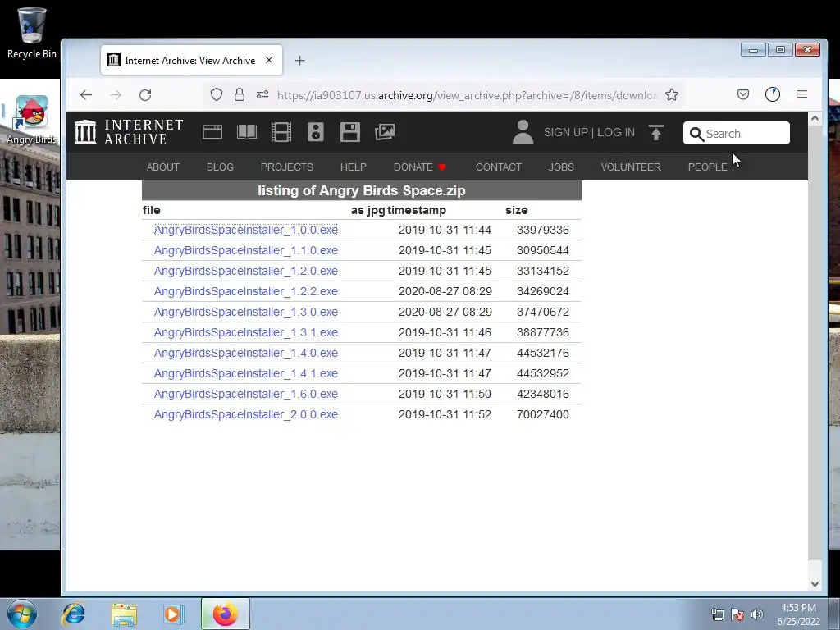Viewport: 840px width, 630px height.
Task: Download AngryBirdsSpaceInstaller_2.0.0.exe
Action: (246, 414)
